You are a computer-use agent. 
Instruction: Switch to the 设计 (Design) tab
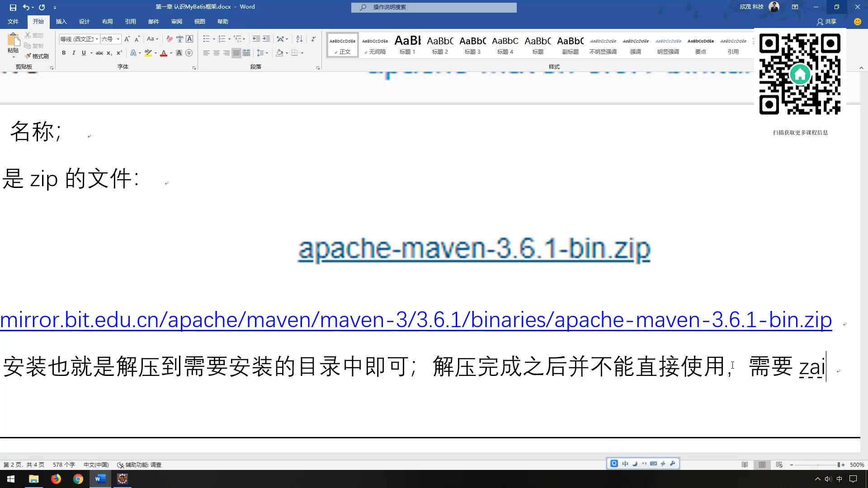click(x=84, y=21)
